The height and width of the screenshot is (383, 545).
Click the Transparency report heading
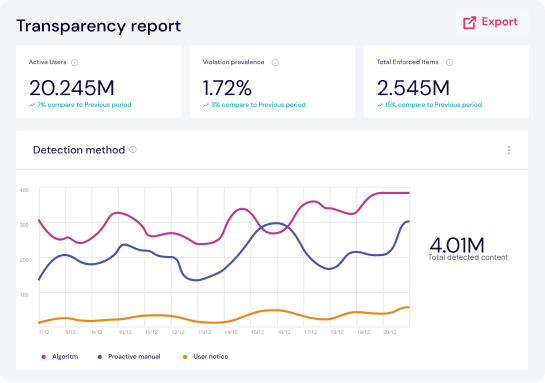pos(99,26)
